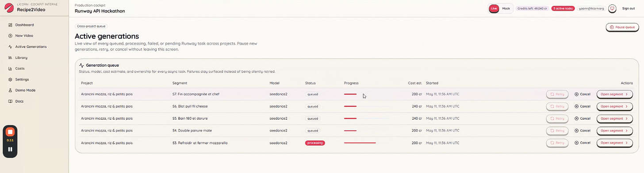This screenshot has width=644, height=173.
Task: Click the Demo Mode flask icon
Action: 10,90
